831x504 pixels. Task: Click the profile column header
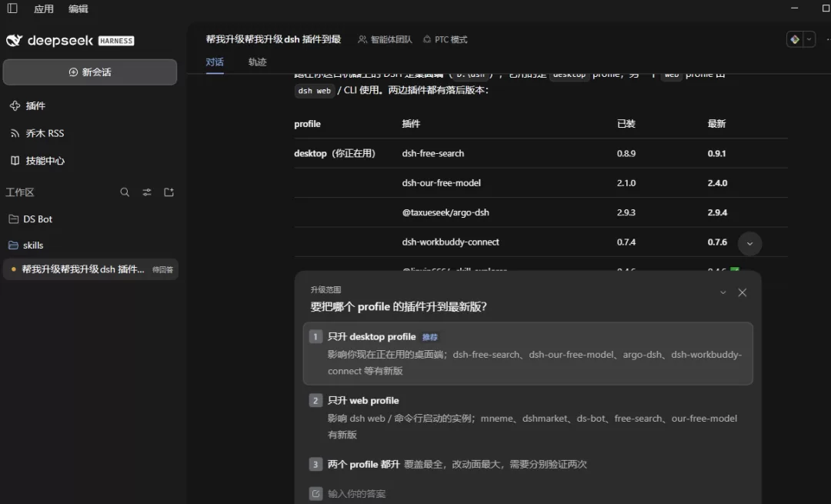307,123
